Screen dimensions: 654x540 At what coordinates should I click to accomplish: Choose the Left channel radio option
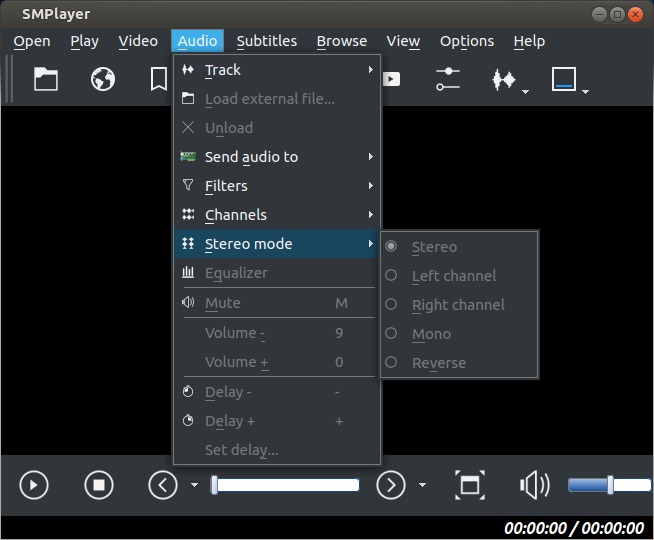pyautogui.click(x=453, y=275)
